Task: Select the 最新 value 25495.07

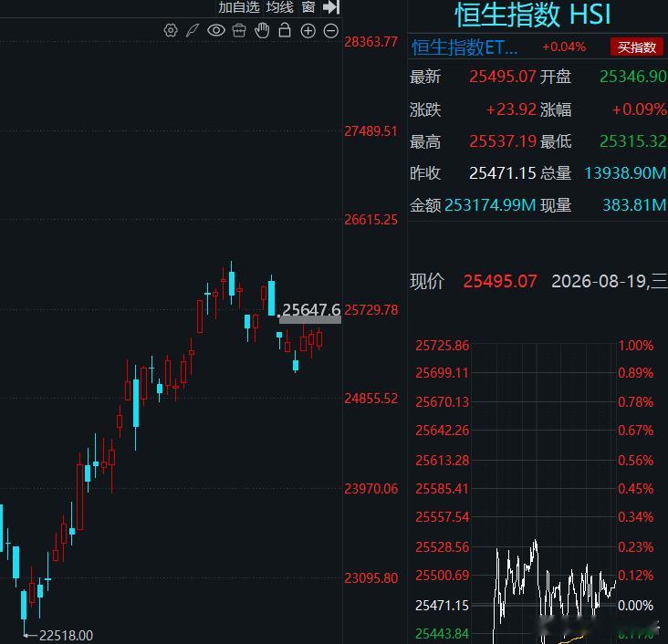Action: pos(502,77)
